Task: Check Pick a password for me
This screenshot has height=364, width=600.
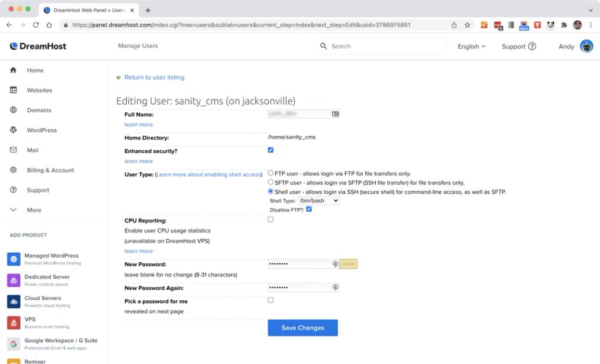Action: 271,300
